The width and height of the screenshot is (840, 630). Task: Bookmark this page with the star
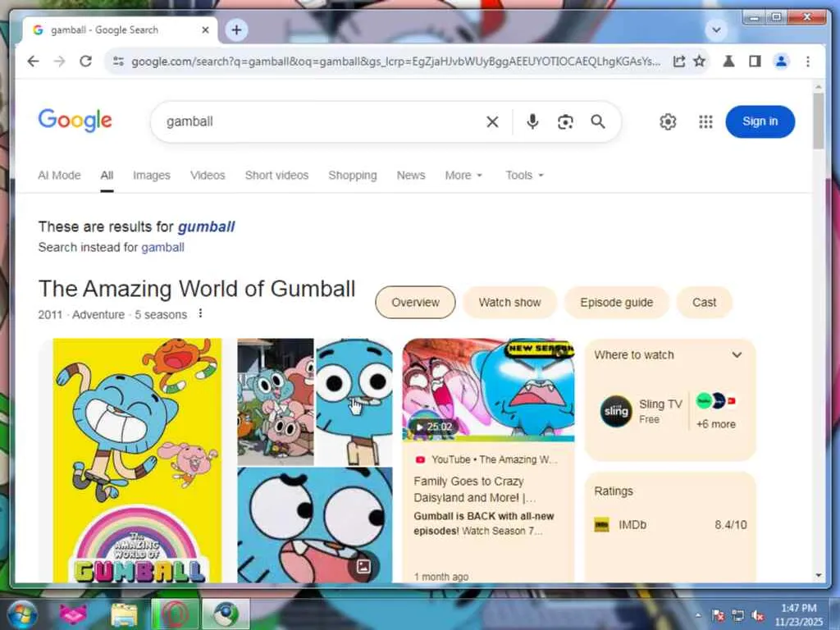pyautogui.click(x=700, y=61)
